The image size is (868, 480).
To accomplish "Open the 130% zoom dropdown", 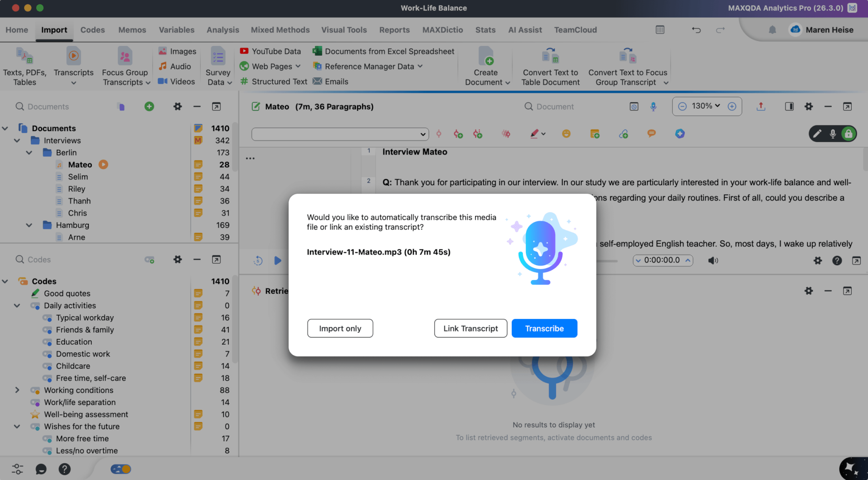I will tap(706, 106).
